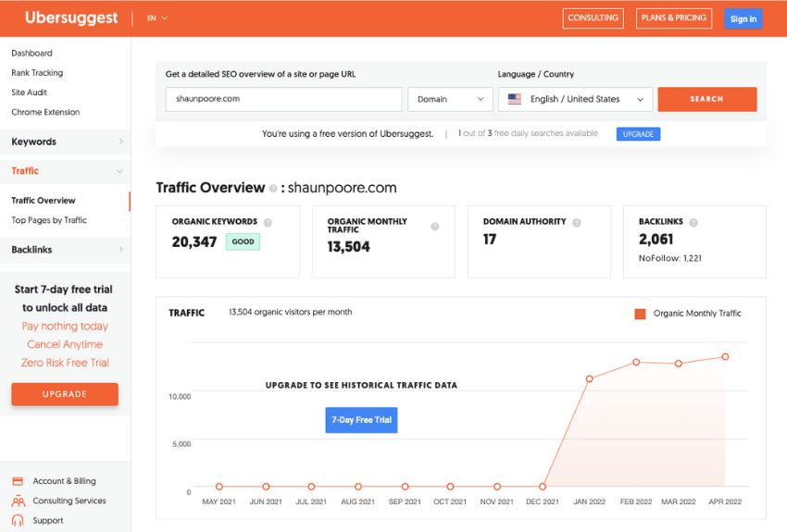Viewport: 787px width, 532px height.
Task: Open the EN language selector
Action: click(x=157, y=19)
